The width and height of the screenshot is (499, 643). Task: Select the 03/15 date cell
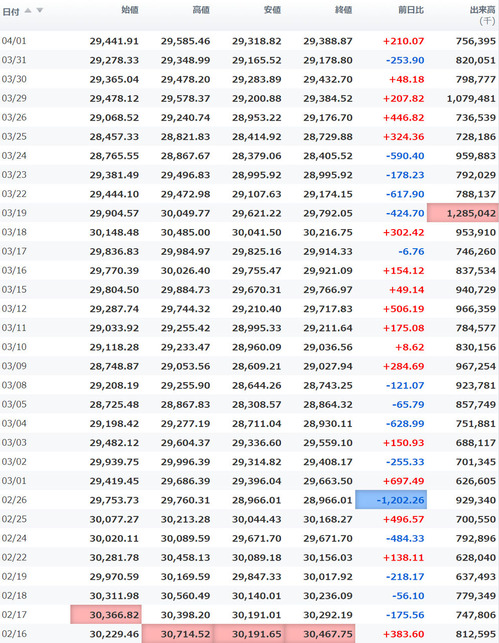tap(14, 290)
